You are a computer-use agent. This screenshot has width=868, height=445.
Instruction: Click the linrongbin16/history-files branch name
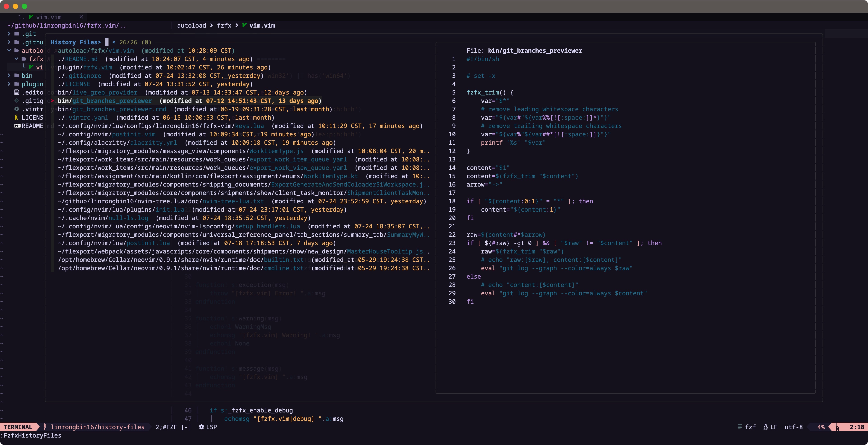[x=98, y=427]
